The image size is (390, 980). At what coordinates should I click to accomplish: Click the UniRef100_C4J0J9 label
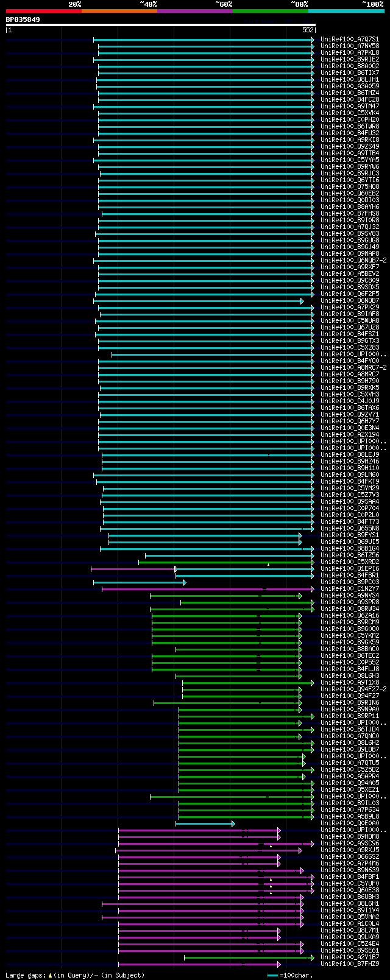point(350,401)
